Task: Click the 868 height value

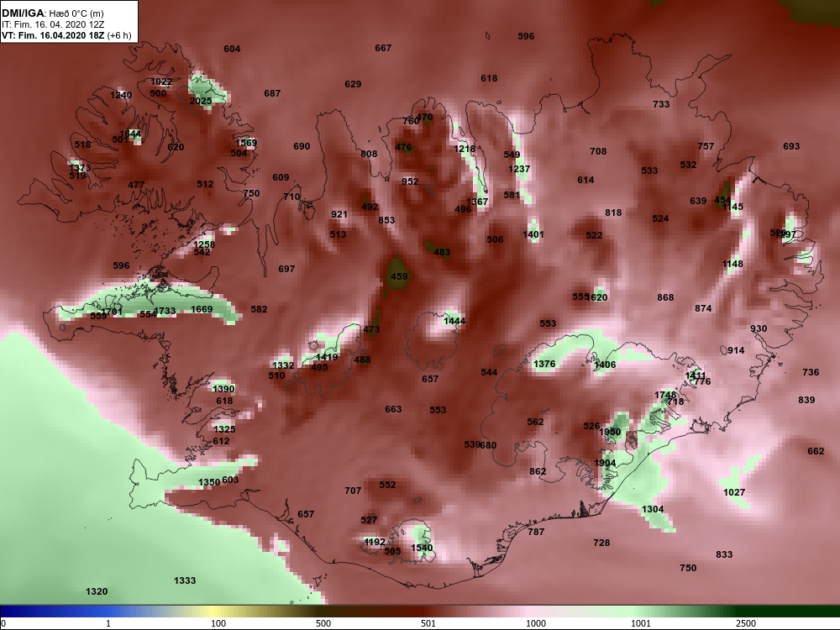Action: tap(665, 297)
